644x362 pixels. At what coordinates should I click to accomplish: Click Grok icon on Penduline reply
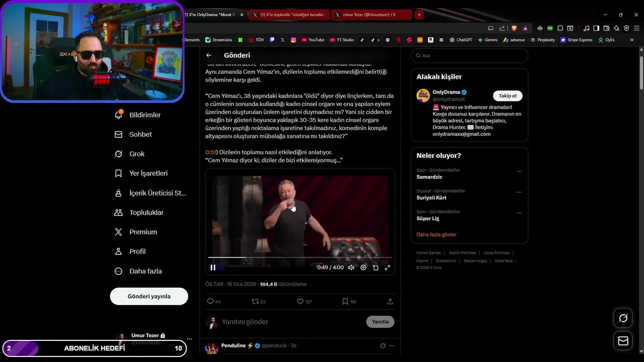[383, 346]
